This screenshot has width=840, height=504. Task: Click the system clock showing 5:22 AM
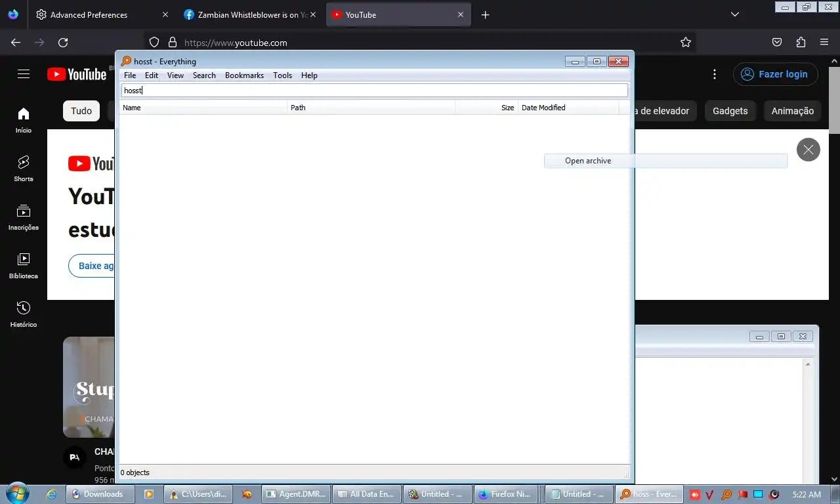point(807,494)
